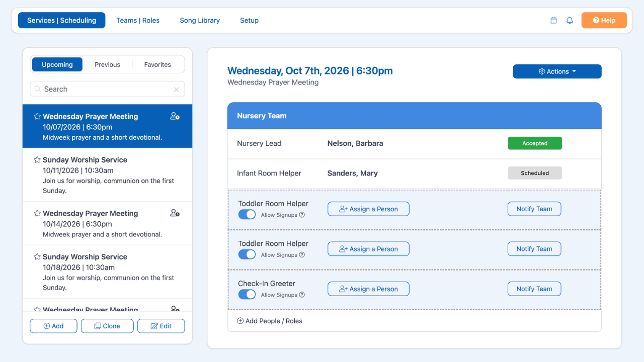Star the 10/14/2026 Wednesday Prayer Meeting
Screen dimensions: 644x362
click(37, 213)
